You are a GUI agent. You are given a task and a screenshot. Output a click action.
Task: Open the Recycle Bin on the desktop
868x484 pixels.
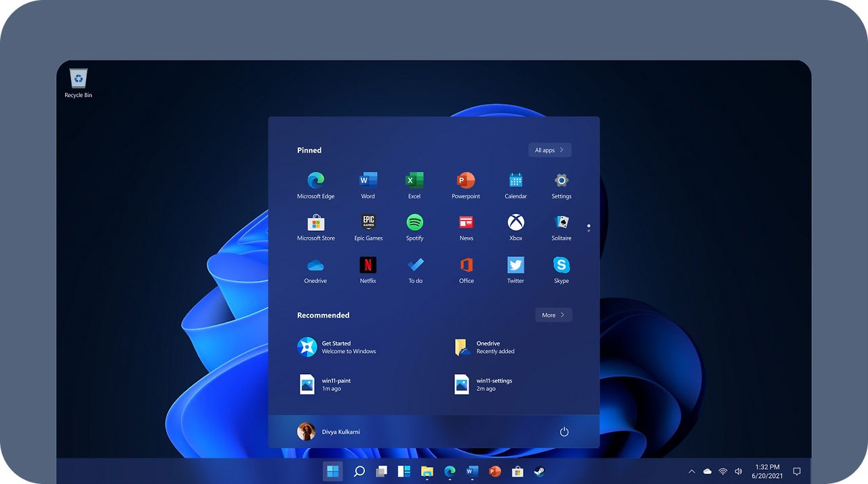tap(79, 84)
